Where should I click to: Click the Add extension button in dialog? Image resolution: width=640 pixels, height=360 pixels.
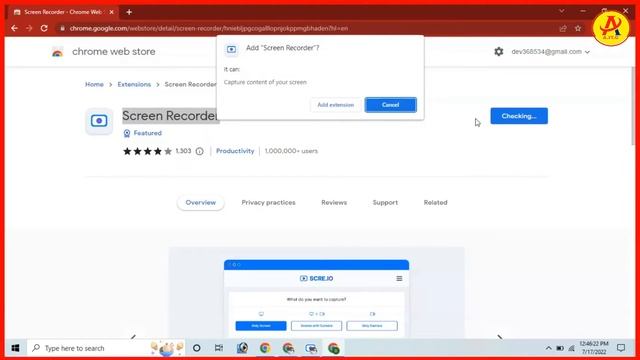pyautogui.click(x=336, y=105)
